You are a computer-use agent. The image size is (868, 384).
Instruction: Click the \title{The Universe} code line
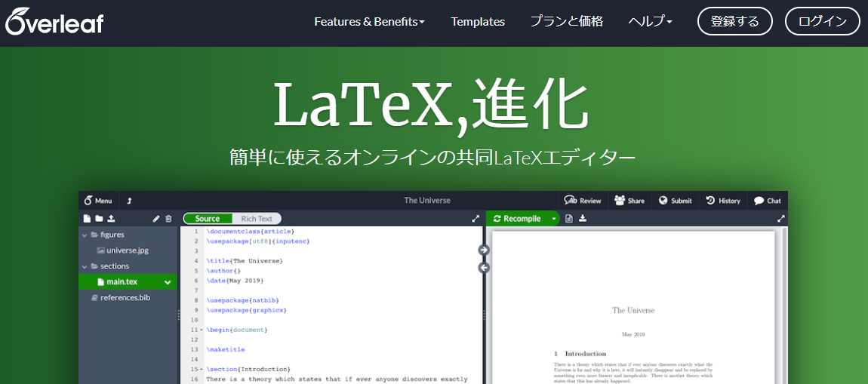(245, 260)
